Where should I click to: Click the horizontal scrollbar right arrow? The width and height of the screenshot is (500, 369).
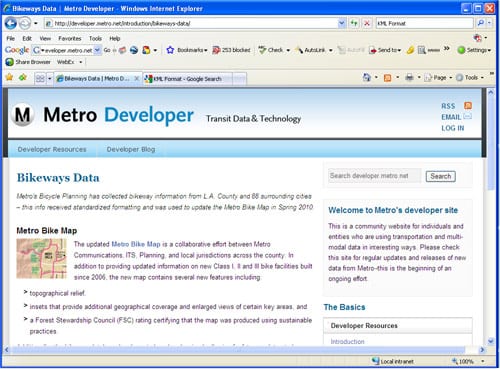[482, 350]
